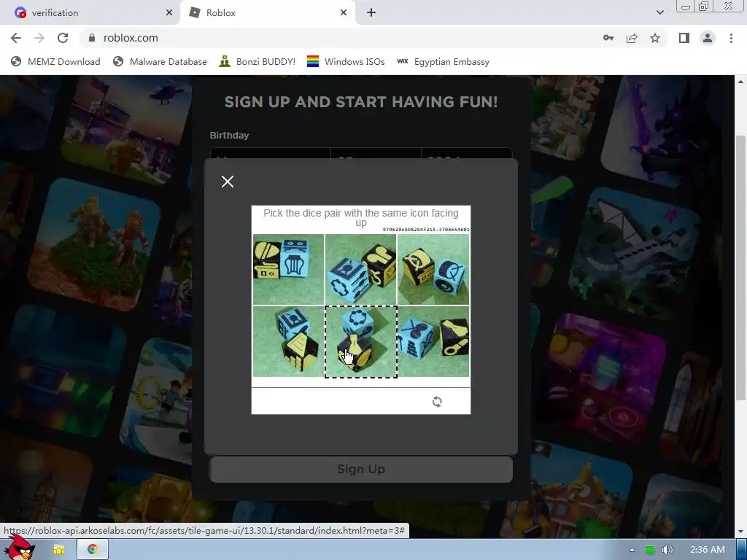This screenshot has height=560, width=747.
Task: Click the Sign Up button
Action: (x=361, y=469)
